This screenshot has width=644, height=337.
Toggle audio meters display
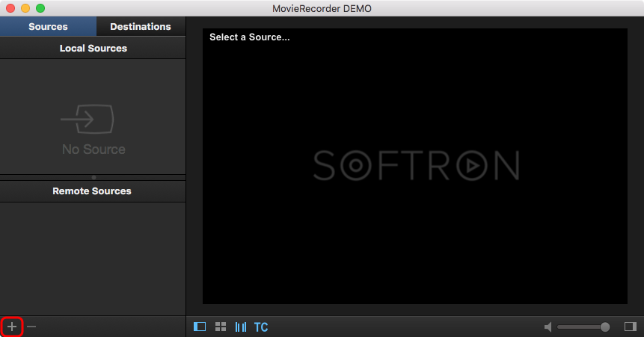[241, 327]
